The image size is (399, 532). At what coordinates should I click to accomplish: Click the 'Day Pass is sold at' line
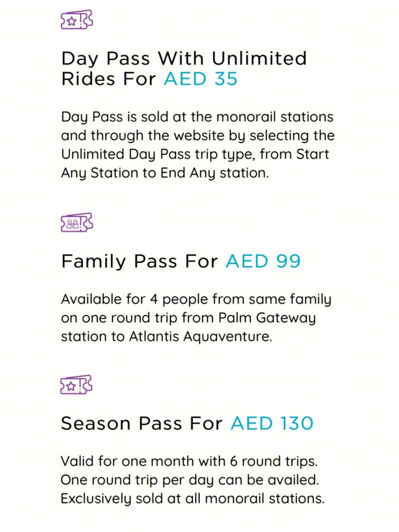(197, 117)
